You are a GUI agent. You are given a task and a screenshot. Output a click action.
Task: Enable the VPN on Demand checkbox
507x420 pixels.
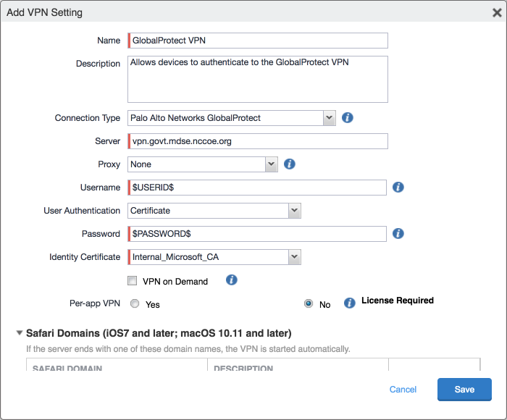133,281
